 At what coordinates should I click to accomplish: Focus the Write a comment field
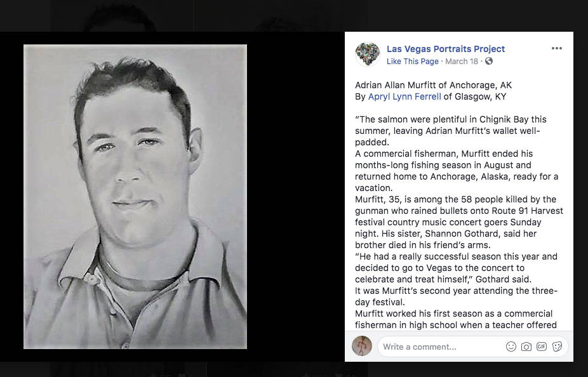[441, 347]
